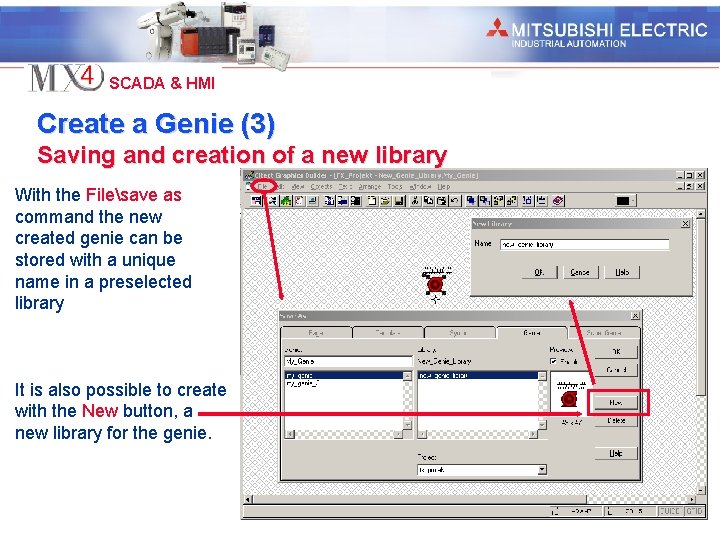Toggle the Preview Enable checkbox

pos(554,361)
